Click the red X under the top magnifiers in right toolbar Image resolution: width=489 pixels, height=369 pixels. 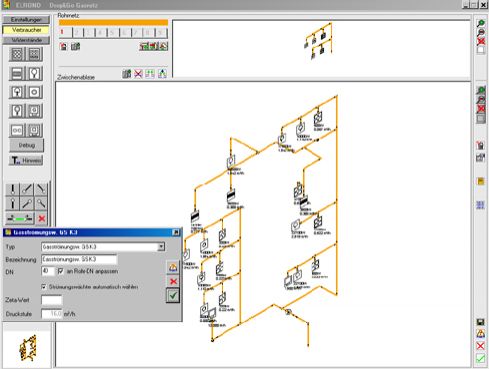coord(481,42)
